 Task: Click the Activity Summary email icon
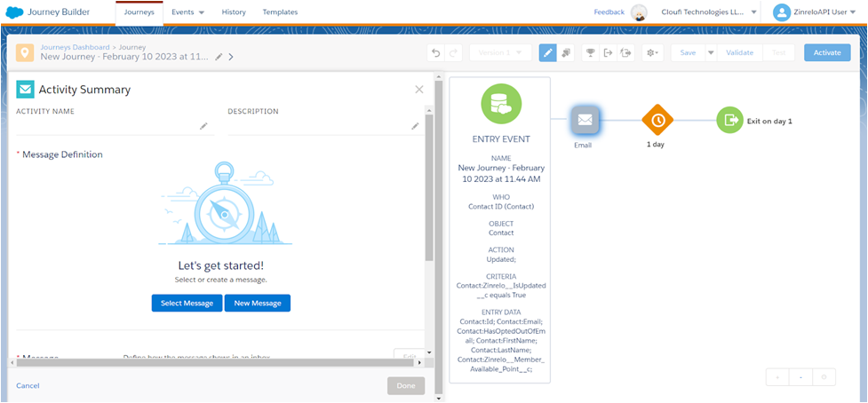(x=25, y=89)
